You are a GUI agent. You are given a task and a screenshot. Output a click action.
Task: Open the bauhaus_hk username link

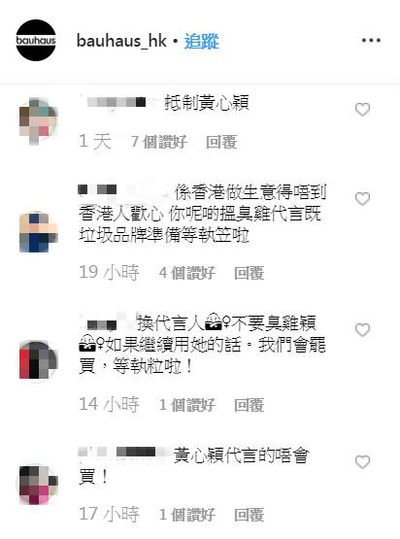point(121,41)
